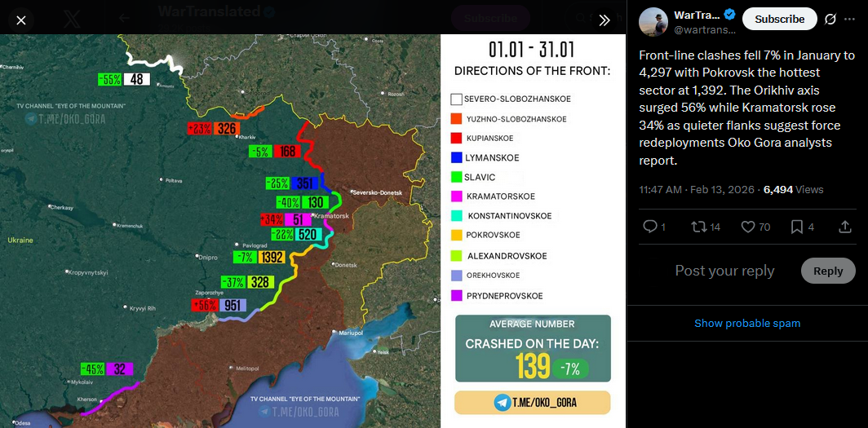The width and height of the screenshot is (868, 428).
Task: Click the lavender Orekhovskoe legend swatch
Action: [x=456, y=276]
